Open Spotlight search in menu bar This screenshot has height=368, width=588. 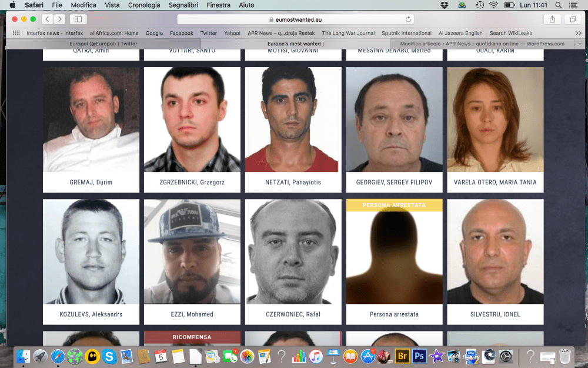pos(558,5)
